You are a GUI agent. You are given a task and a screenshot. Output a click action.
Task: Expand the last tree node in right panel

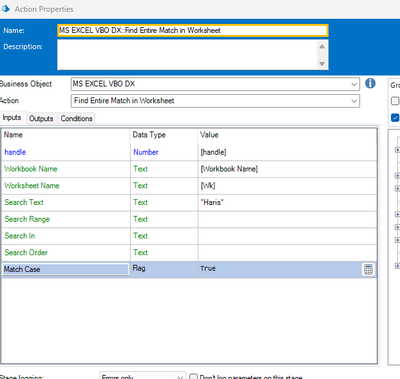click(397, 266)
